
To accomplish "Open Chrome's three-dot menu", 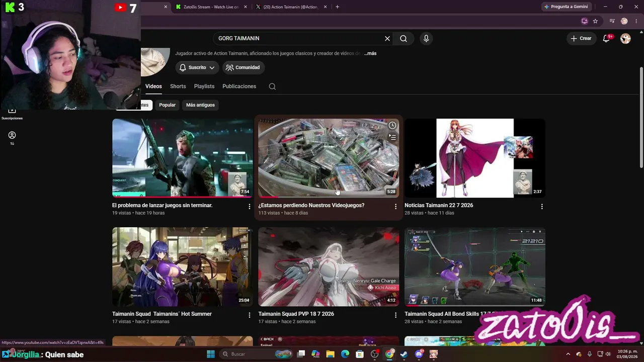I will (636, 21).
